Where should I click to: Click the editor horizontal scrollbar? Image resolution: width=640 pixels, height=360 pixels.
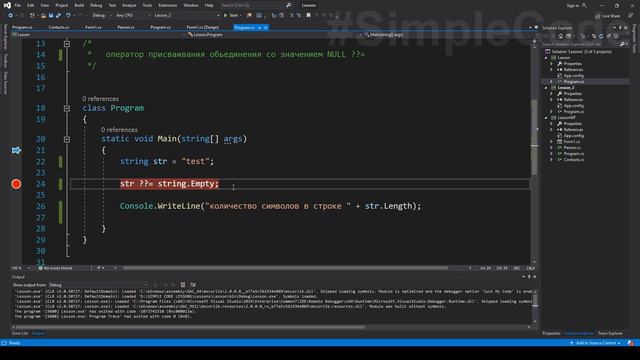286,268
